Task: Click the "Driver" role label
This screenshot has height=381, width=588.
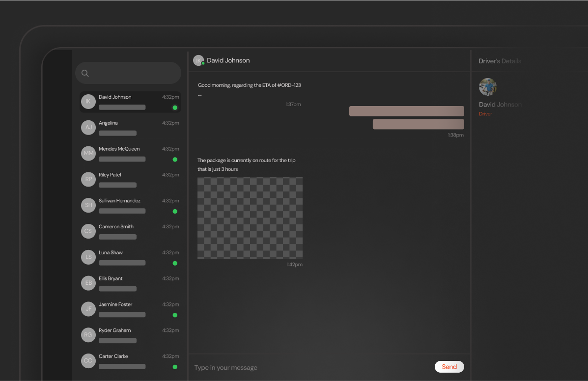Action: click(485, 114)
